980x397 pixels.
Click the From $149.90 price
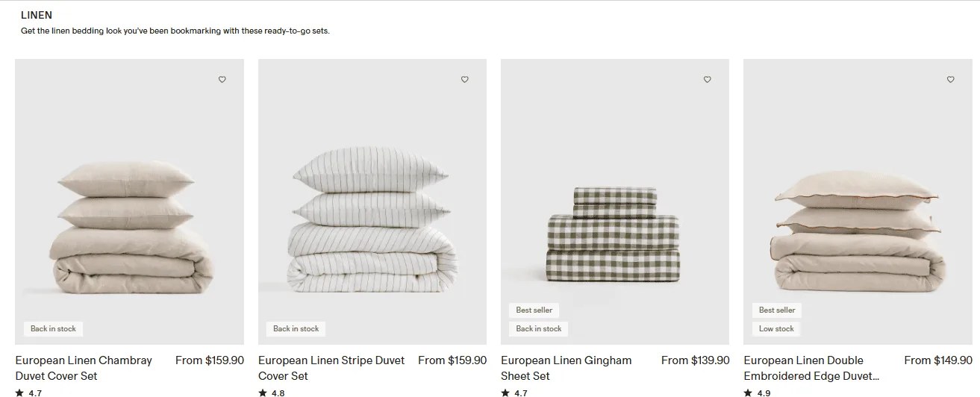(x=937, y=360)
